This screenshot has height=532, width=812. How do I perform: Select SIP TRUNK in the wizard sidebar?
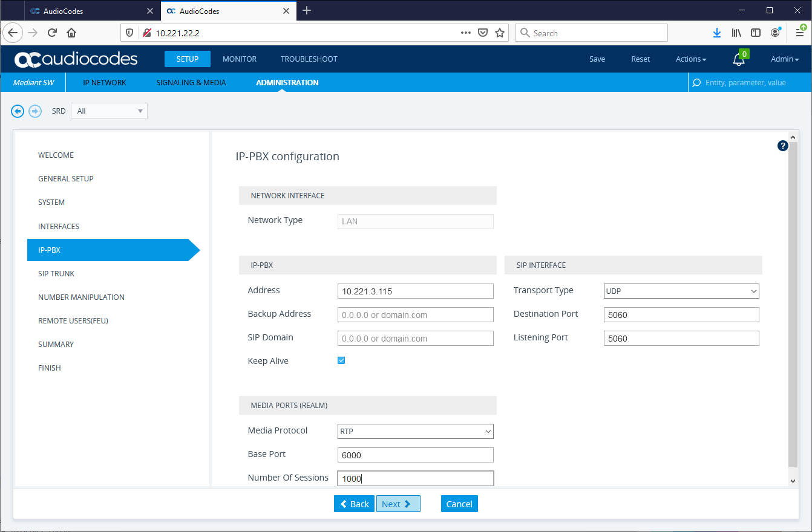click(56, 274)
